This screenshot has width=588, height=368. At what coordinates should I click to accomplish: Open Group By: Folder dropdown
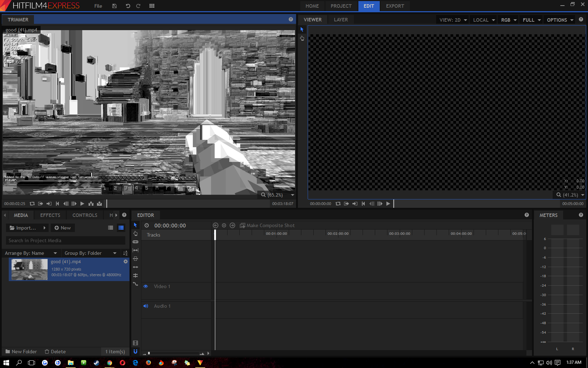90,253
